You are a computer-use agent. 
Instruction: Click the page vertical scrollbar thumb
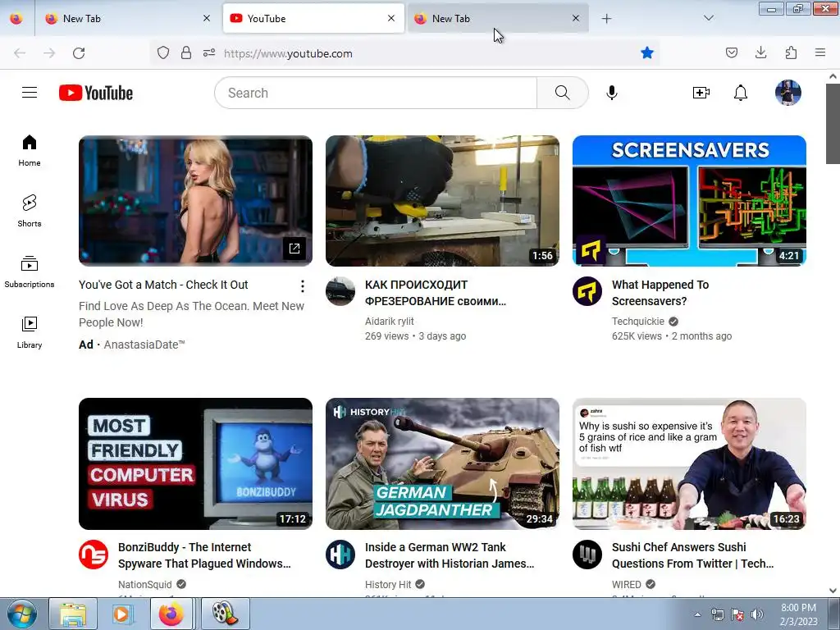833,124
